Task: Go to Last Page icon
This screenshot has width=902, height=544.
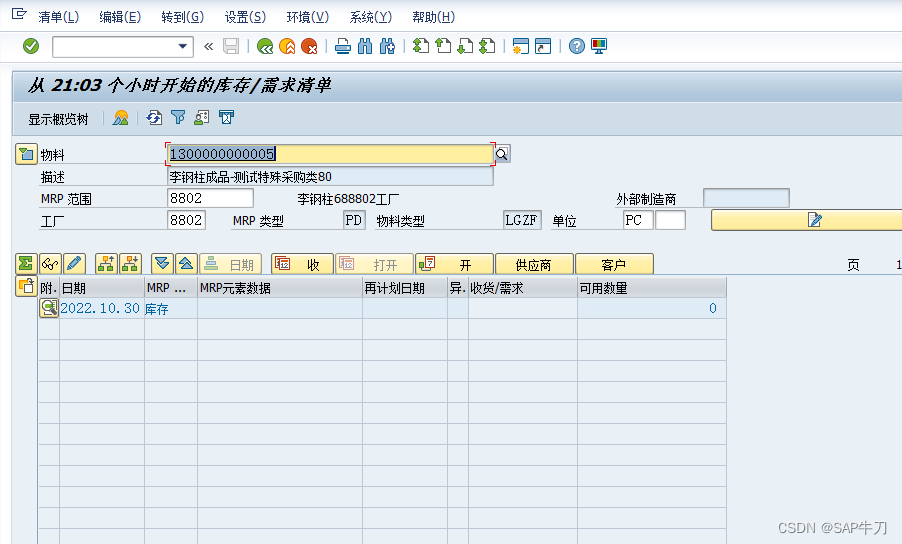Action: point(487,46)
